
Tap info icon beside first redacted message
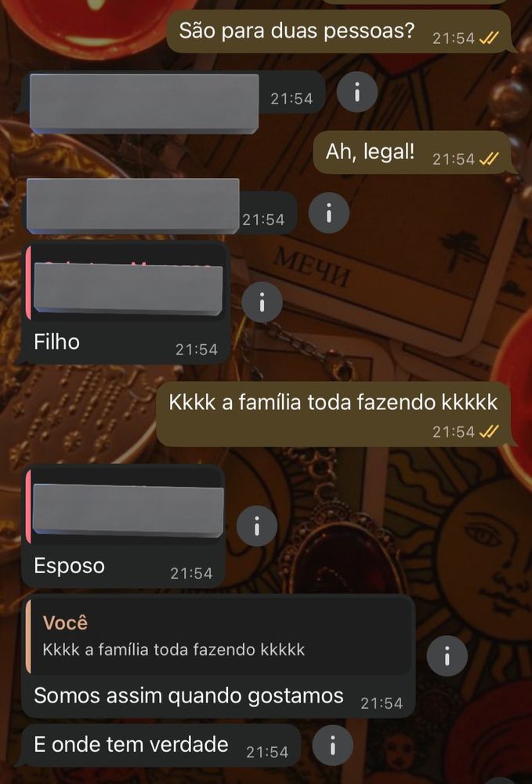[356, 92]
